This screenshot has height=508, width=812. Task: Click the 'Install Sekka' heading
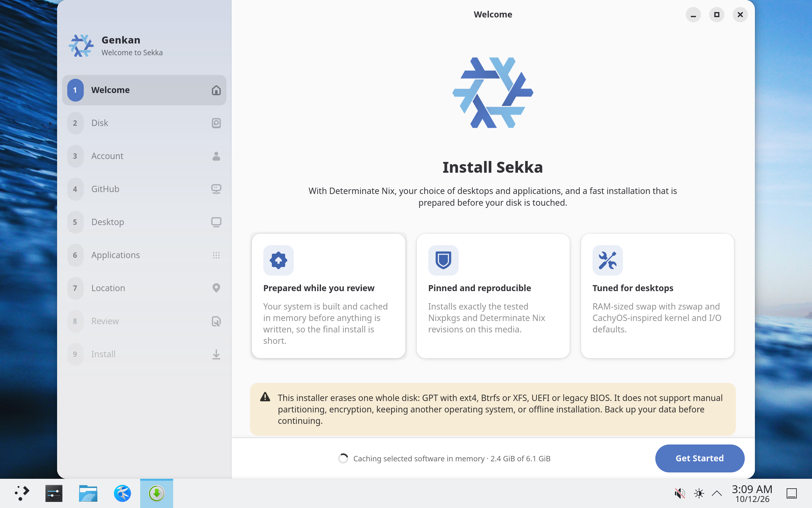click(x=493, y=167)
